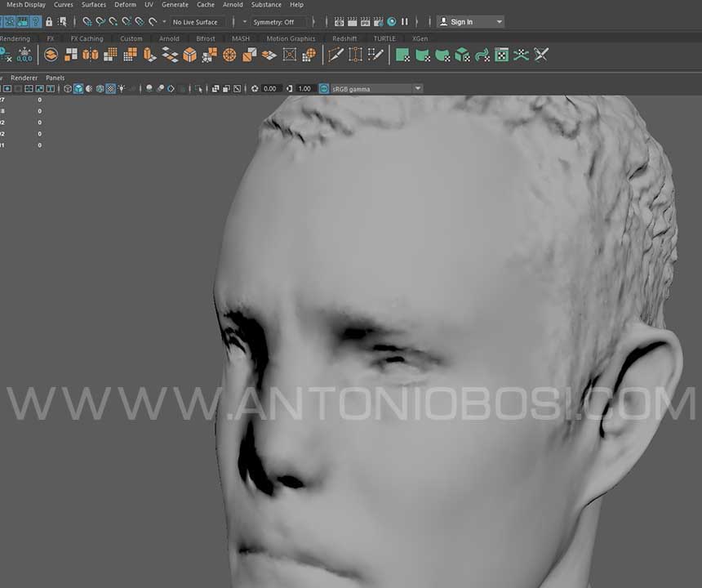Click Bridge shelf icon
Image resolution: width=702 pixels, height=588 pixels.
[x=170, y=55]
